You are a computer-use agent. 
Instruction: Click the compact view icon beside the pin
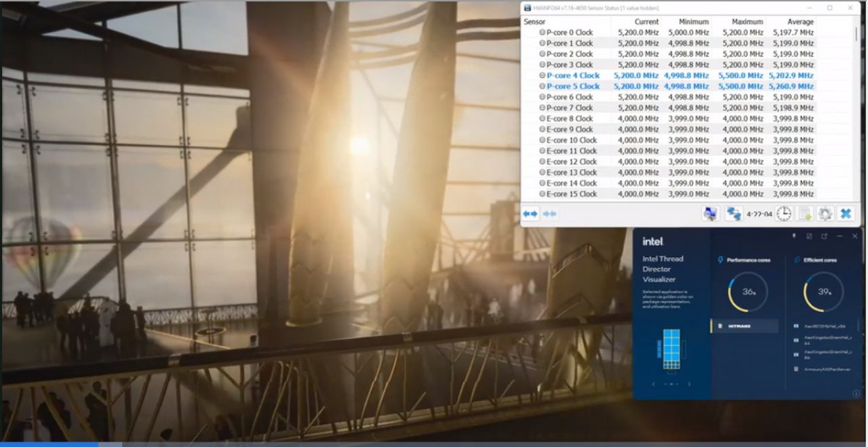(809, 236)
